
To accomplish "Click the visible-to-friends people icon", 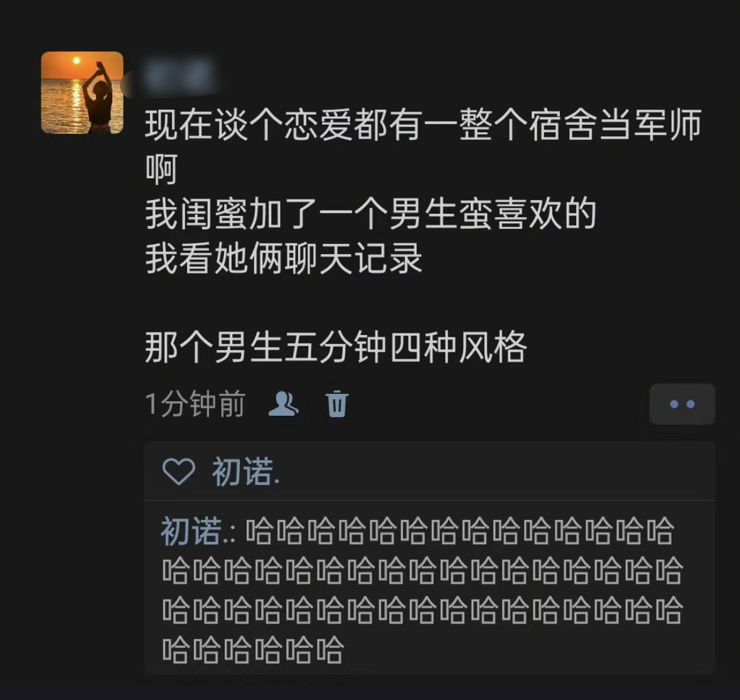I will [283, 404].
